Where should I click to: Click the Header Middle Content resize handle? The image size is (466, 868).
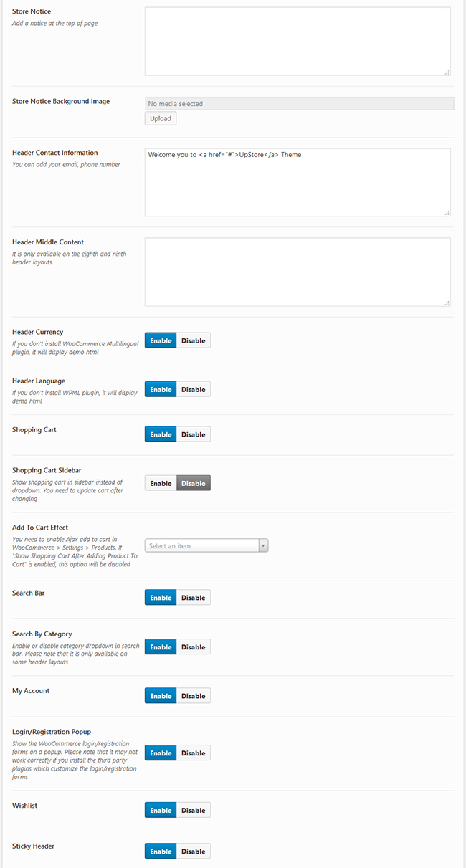click(447, 302)
